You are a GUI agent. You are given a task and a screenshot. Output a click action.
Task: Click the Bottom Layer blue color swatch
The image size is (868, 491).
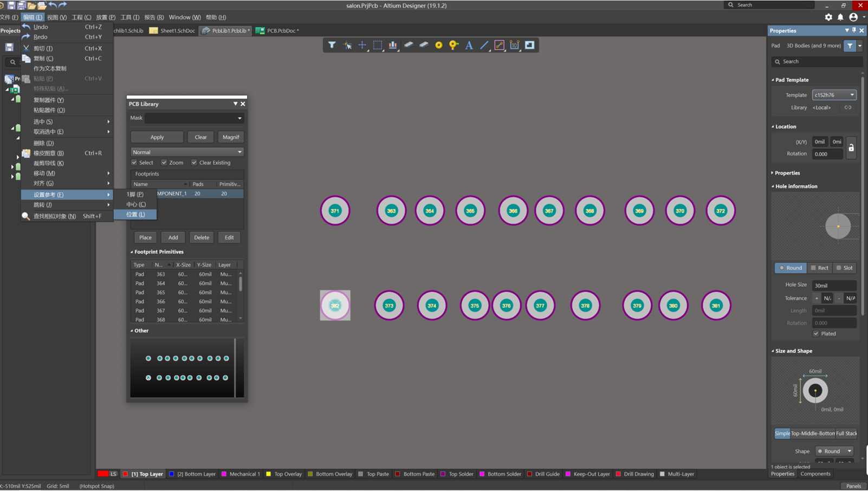172,474
